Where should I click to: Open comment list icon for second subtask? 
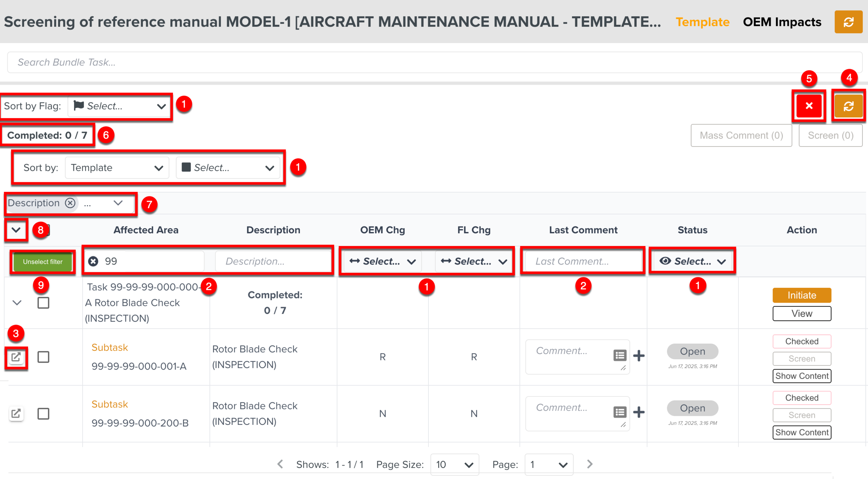point(620,412)
